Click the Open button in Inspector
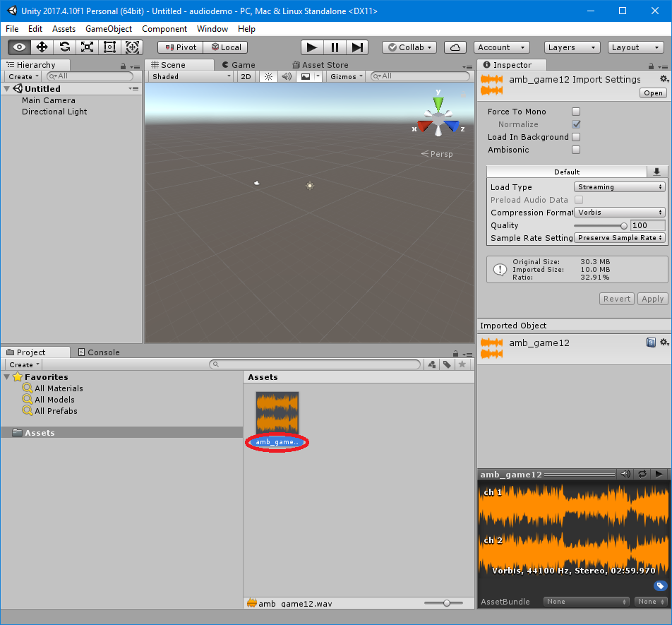The image size is (672, 625). [x=653, y=93]
